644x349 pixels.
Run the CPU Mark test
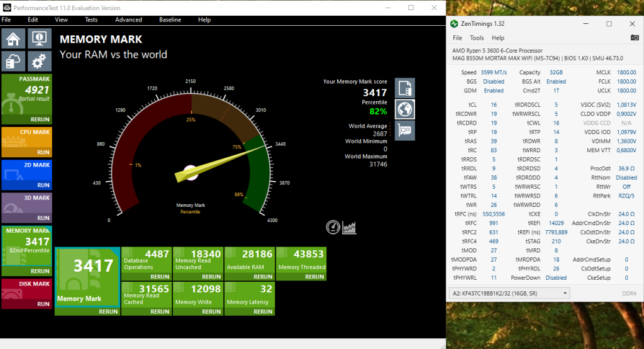[43, 152]
